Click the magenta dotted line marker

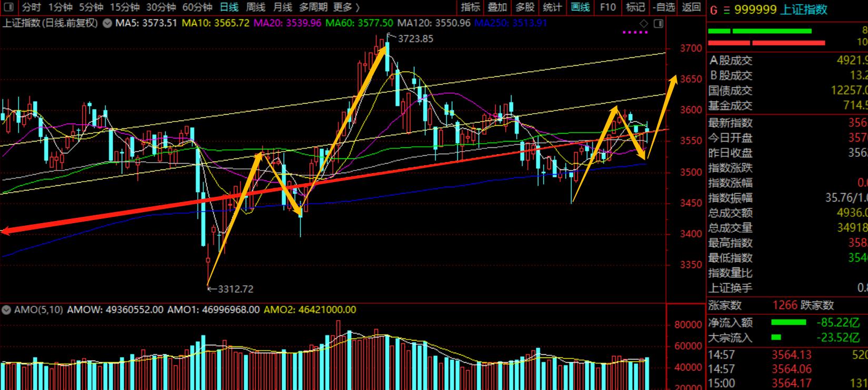pyautogui.click(x=635, y=32)
